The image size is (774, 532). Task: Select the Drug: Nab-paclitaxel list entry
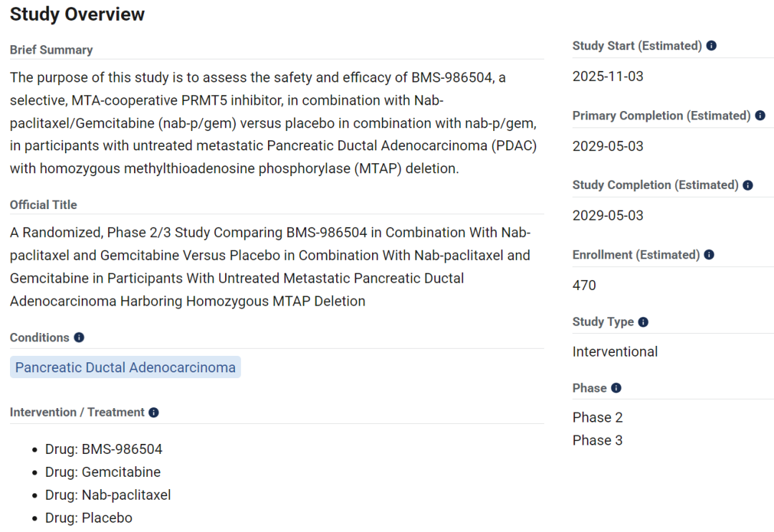(x=107, y=495)
